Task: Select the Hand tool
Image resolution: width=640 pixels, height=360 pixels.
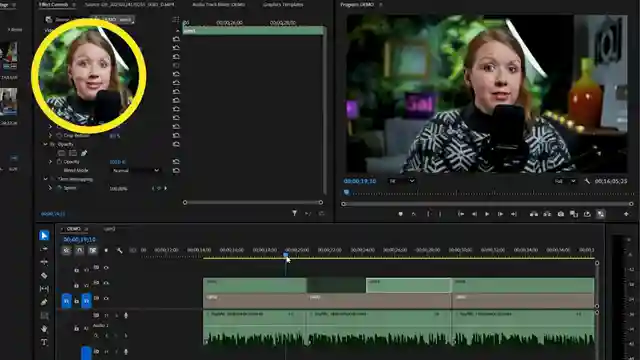Action: 44,329
